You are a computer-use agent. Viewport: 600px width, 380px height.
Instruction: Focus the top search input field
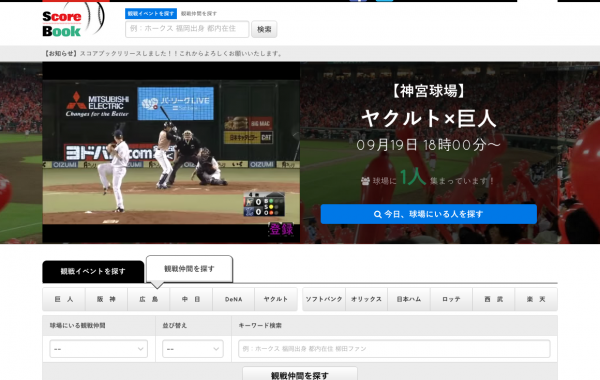[187, 29]
